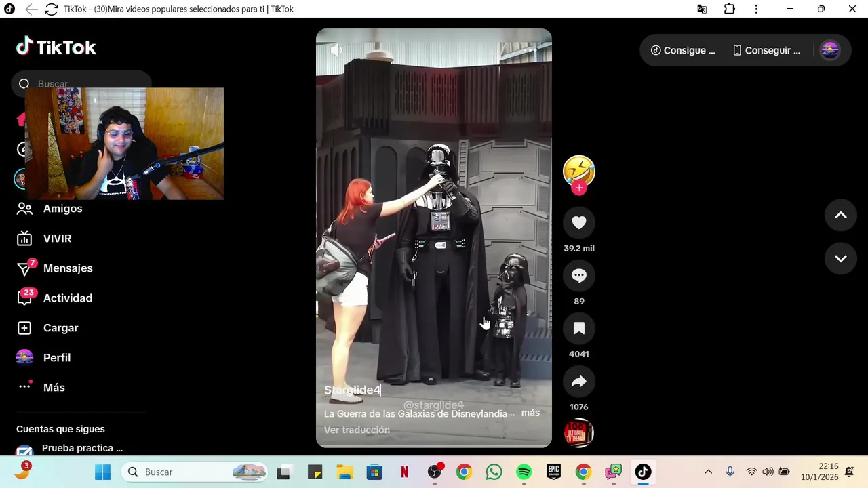Open the three-dot app menu in title bar

click(x=756, y=9)
